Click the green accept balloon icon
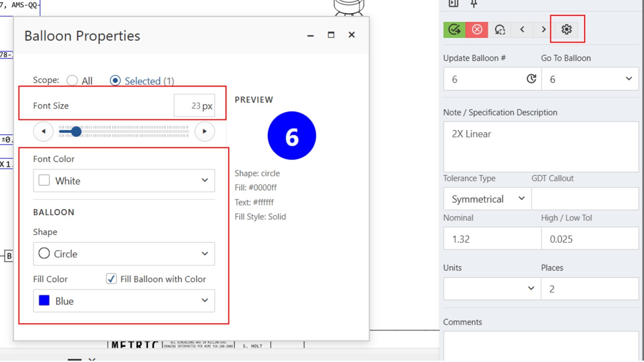The height and width of the screenshot is (362, 644). (454, 29)
